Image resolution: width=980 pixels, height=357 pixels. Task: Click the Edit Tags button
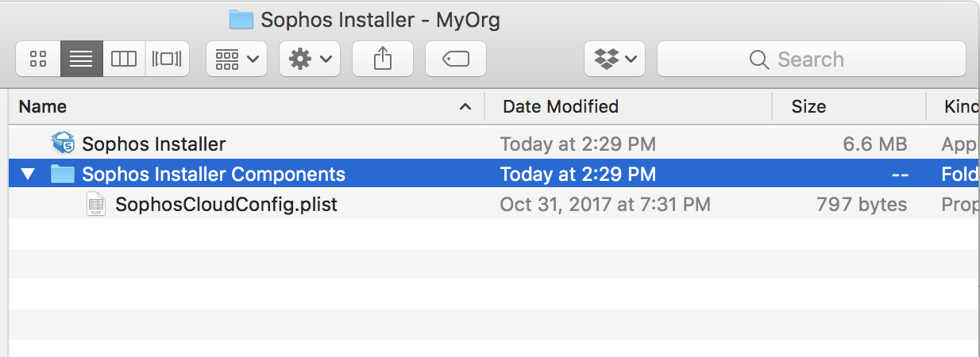(x=455, y=59)
